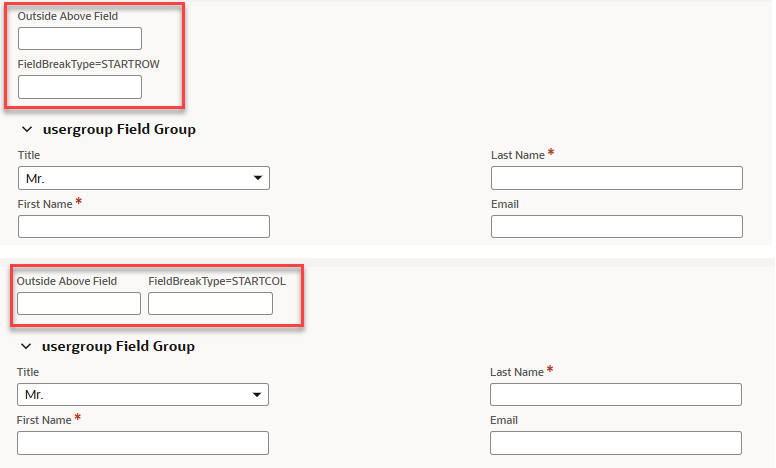776x468 pixels.
Task: Click "Last Name" label in lower STARTCOL panel
Action: 517,372
